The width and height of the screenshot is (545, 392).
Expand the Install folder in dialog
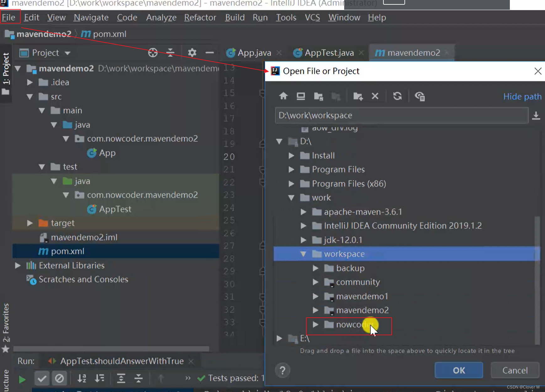(x=291, y=156)
